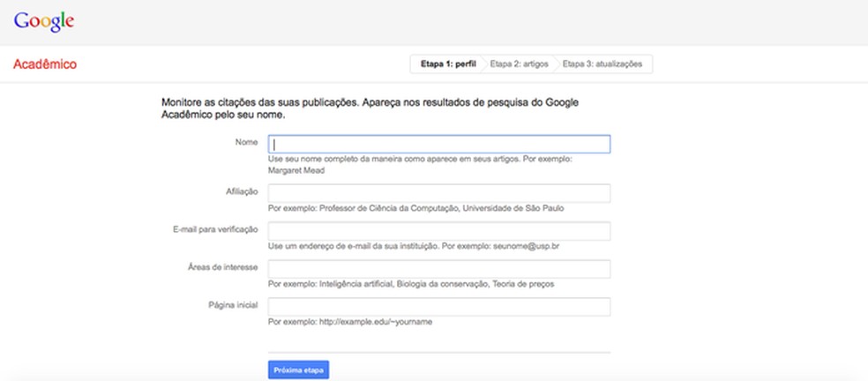Click the Nome field label
The image size is (868, 381).
pos(246,141)
